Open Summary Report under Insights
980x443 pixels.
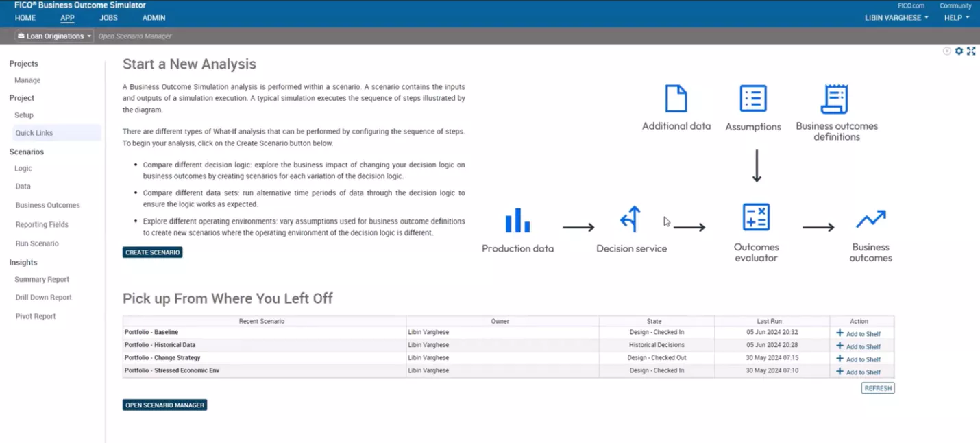pyautogui.click(x=42, y=279)
